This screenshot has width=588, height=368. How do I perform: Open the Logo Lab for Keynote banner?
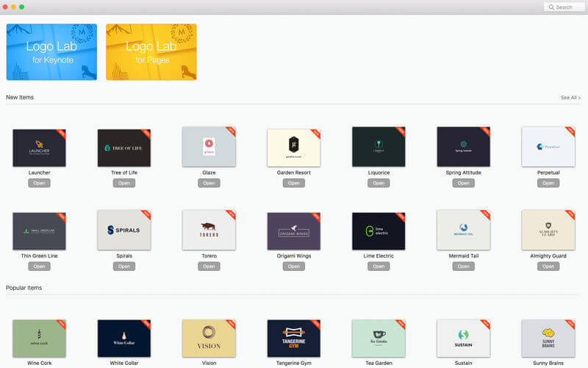(51, 52)
